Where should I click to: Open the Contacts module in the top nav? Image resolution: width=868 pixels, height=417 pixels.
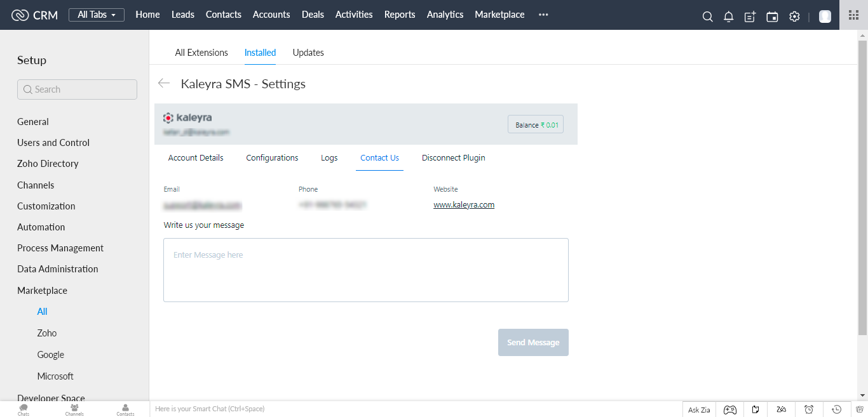coord(224,15)
